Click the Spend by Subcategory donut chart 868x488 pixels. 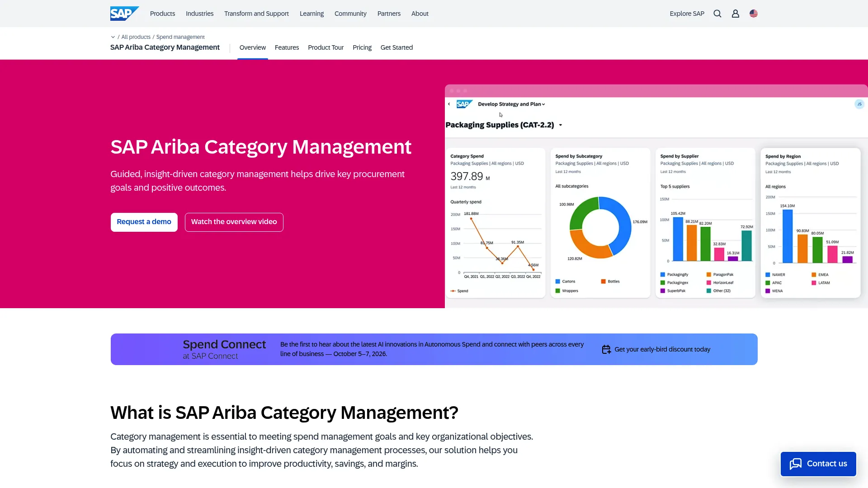(x=600, y=227)
